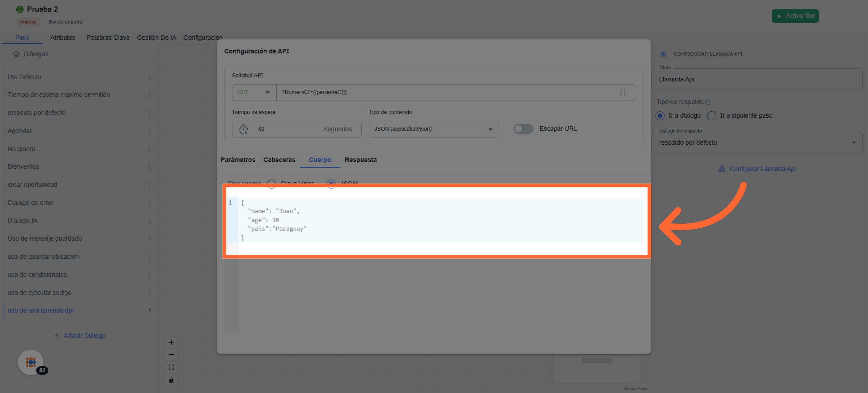
Task: Click the Configurar Llamada Api link
Action: [762, 169]
